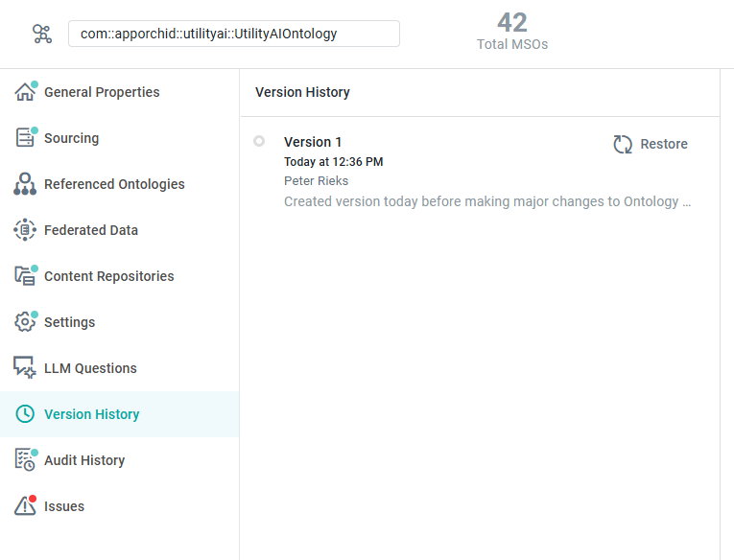This screenshot has width=734, height=560.
Task: Click the ontology graph icon beside name field
Action: (x=42, y=35)
